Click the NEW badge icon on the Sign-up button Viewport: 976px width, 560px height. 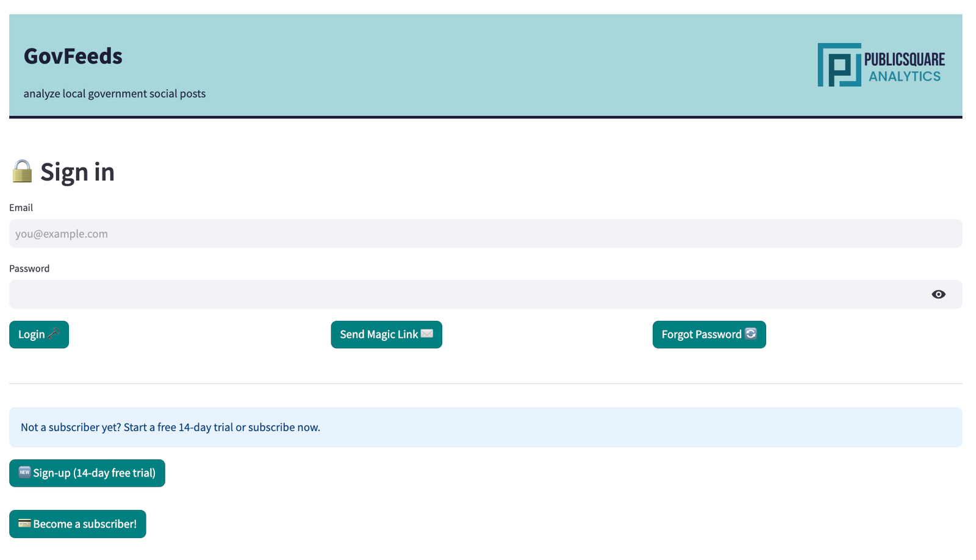point(24,472)
